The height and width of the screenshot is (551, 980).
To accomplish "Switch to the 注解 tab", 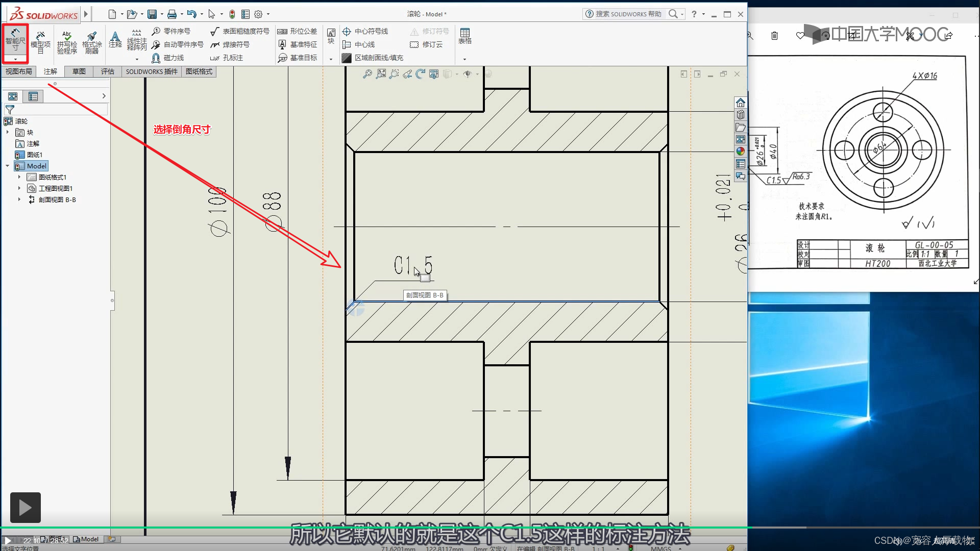I will [x=51, y=71].
